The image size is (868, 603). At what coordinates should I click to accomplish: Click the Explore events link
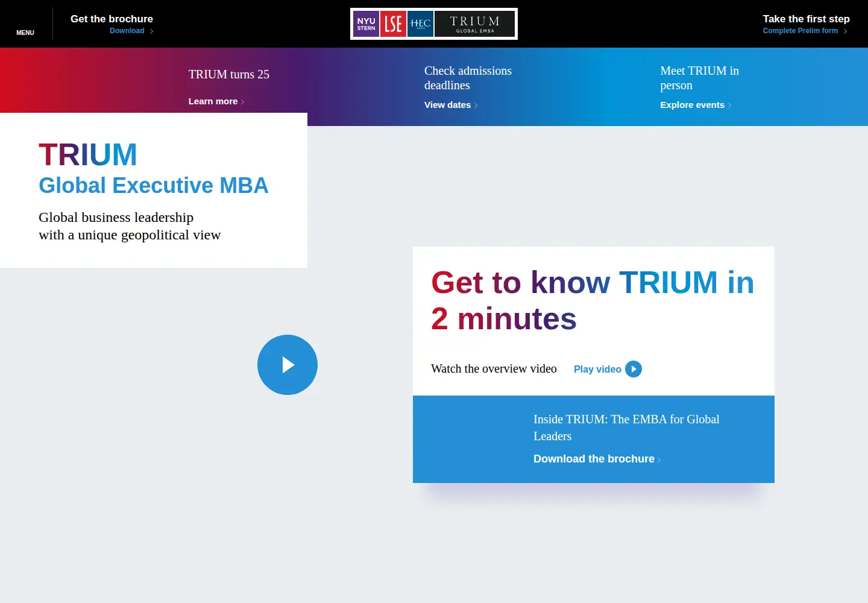click(696, 105)
